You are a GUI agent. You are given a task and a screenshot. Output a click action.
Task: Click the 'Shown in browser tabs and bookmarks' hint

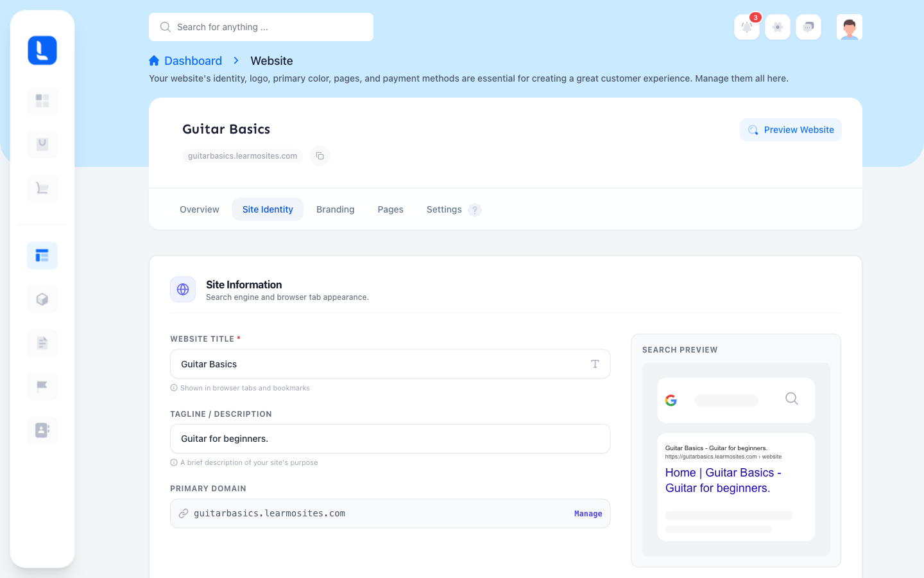point(245,388)
